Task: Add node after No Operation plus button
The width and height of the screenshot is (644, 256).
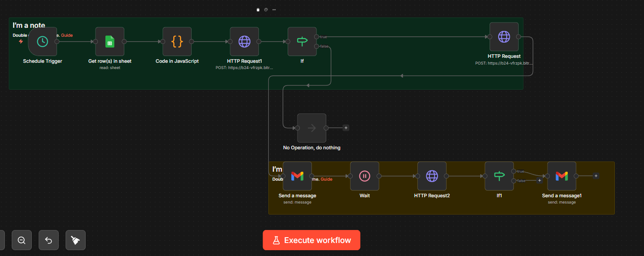Action: coord(346,128)
